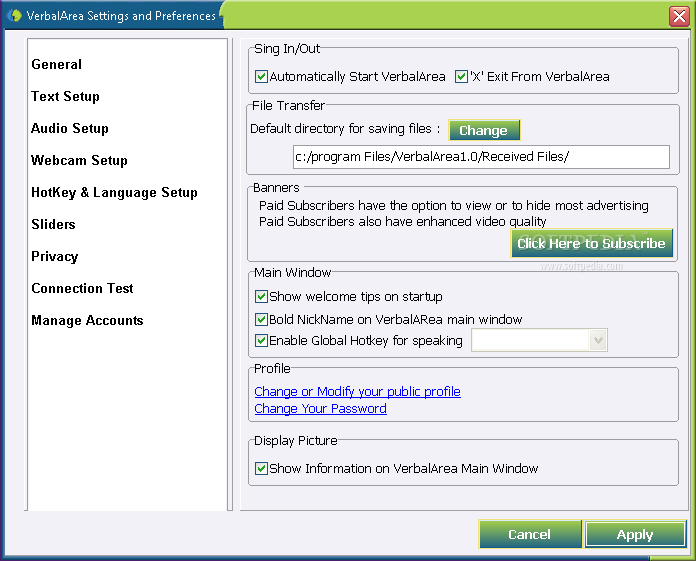696x561 pixels.
Task: Open the global hotkey dropdown list
Action: [598, 340]
